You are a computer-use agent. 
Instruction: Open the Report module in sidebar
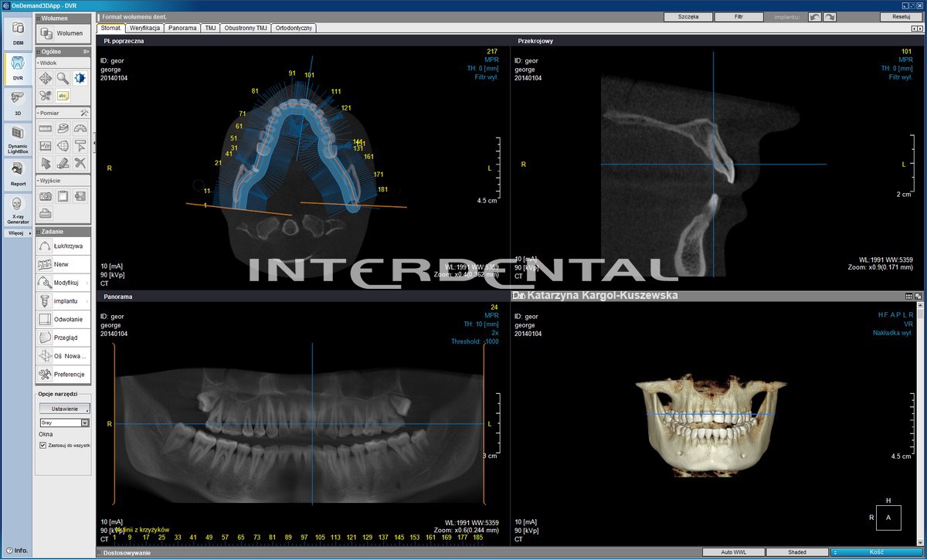(x=18, y=174)
